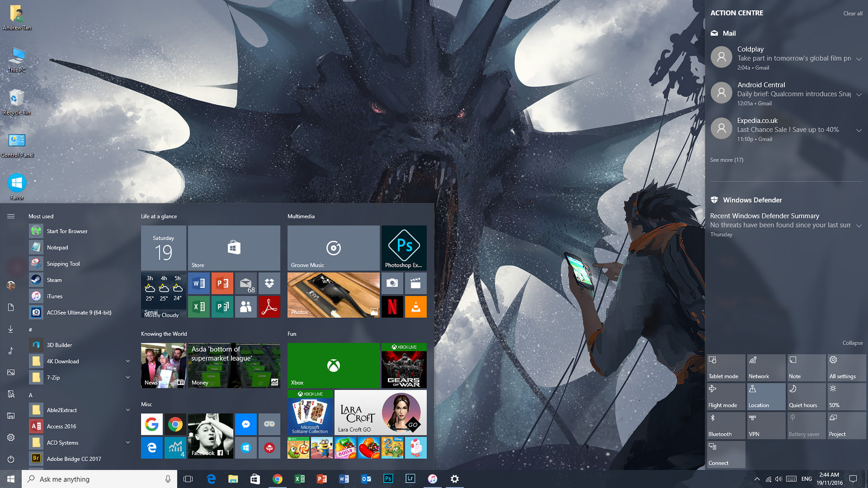Click the Project quick action

pos(847,426)
